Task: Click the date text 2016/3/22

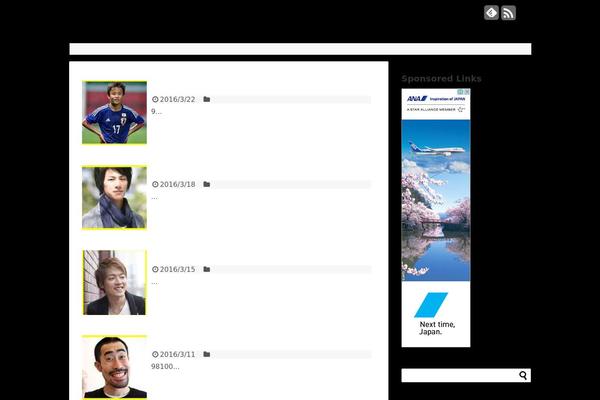Action: (x=177, y=99)
